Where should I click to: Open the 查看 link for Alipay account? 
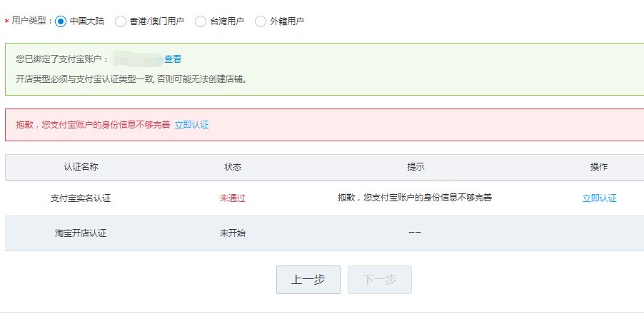(173, 59)
